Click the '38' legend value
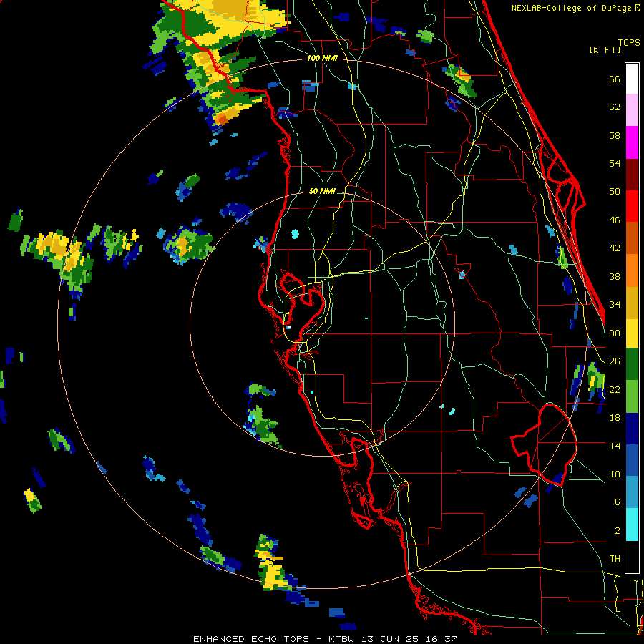This screenshot has width=644, height=644. click(x=615, y=276)
